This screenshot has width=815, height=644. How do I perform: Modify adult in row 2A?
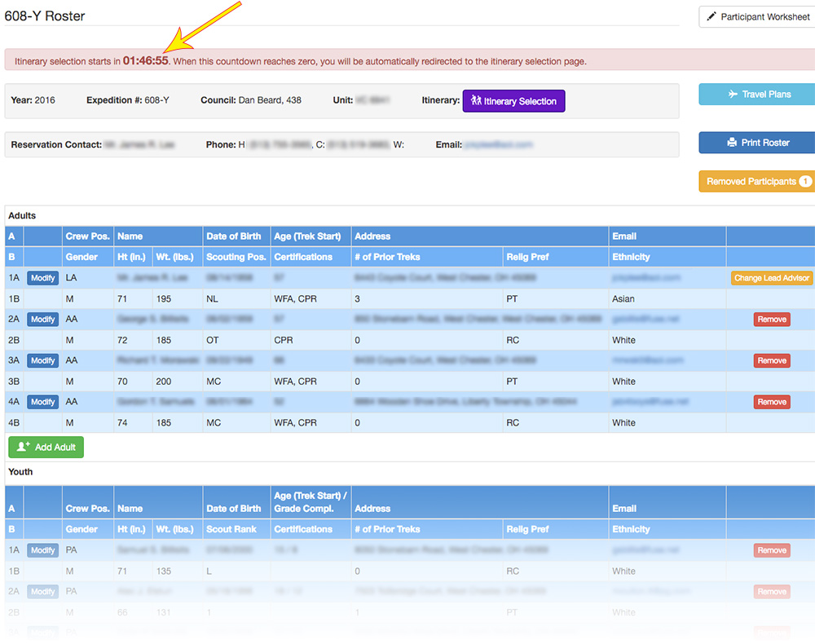tap(42, 319)
